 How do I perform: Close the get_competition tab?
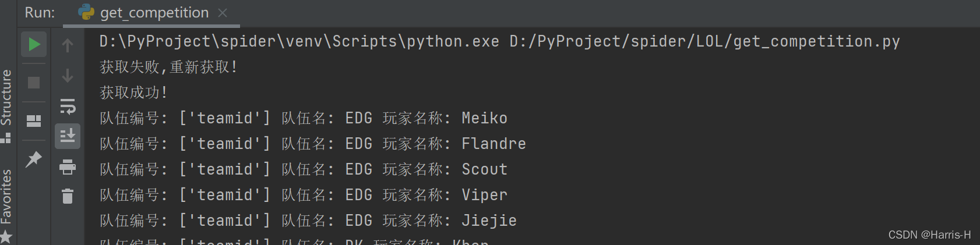223,13
